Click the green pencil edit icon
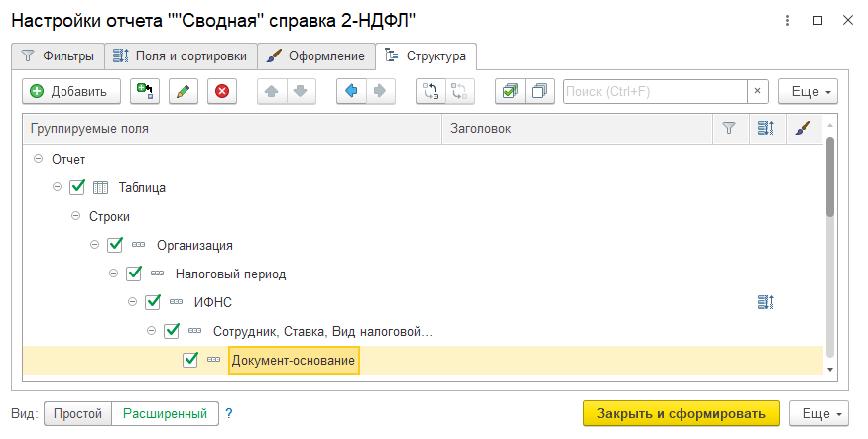868x439 pixels. [x=183, y=92]
